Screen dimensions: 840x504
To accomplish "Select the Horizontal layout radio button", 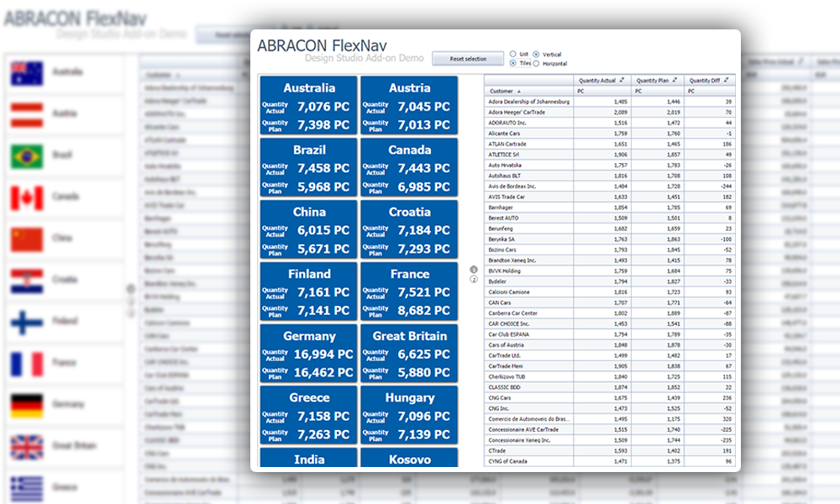I will tap(537, 63).
